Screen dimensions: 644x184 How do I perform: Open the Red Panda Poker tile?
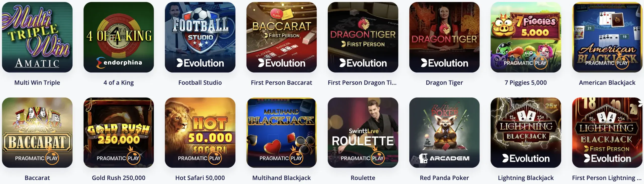point(444,132)
